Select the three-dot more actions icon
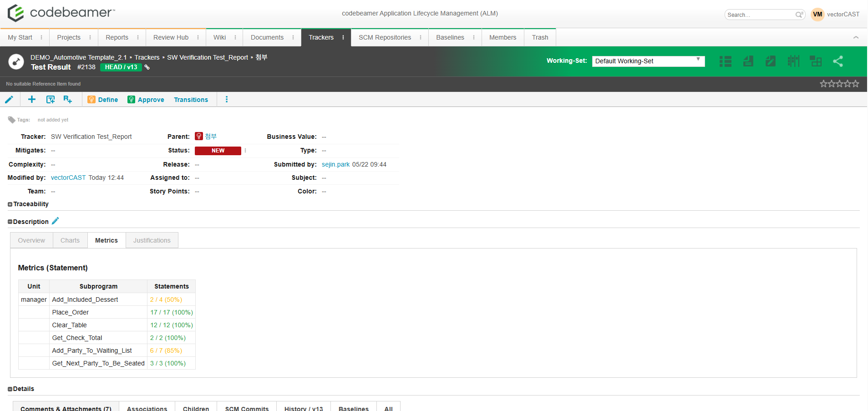Screen dimensions: 868x411 (227, 99)
